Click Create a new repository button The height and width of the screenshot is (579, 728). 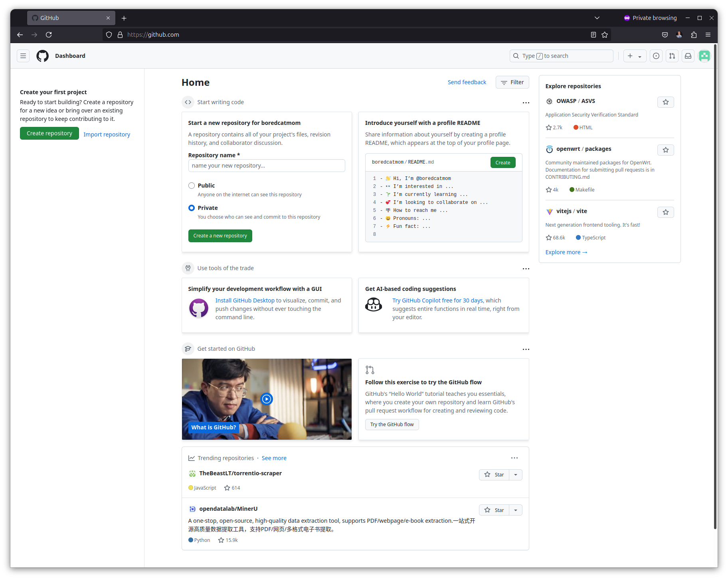click(x=220, y=236)
